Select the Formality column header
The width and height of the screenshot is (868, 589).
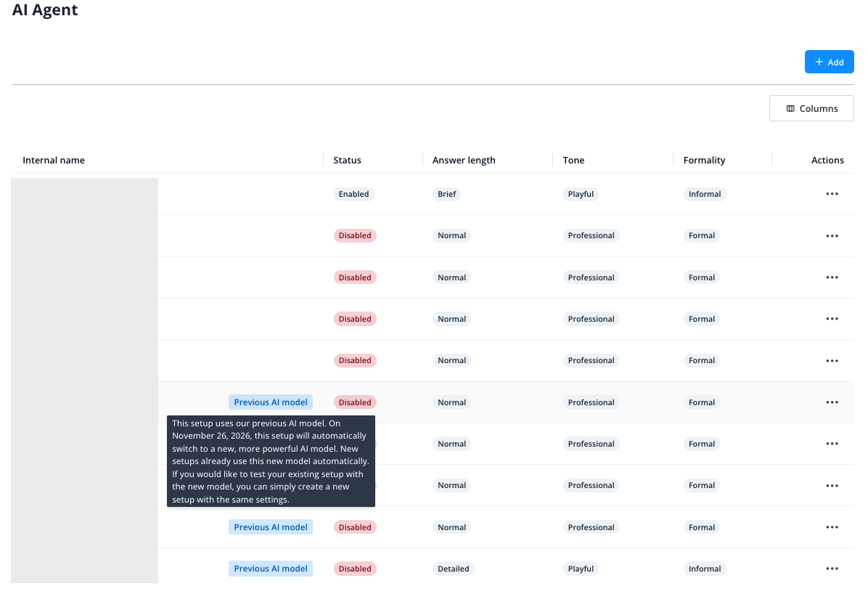tap(704, 160)
